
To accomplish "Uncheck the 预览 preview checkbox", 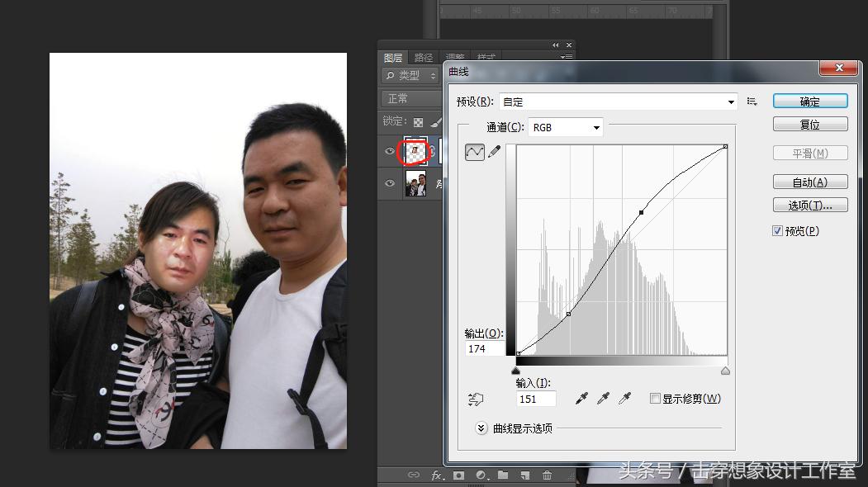I will tap(778, 230).
